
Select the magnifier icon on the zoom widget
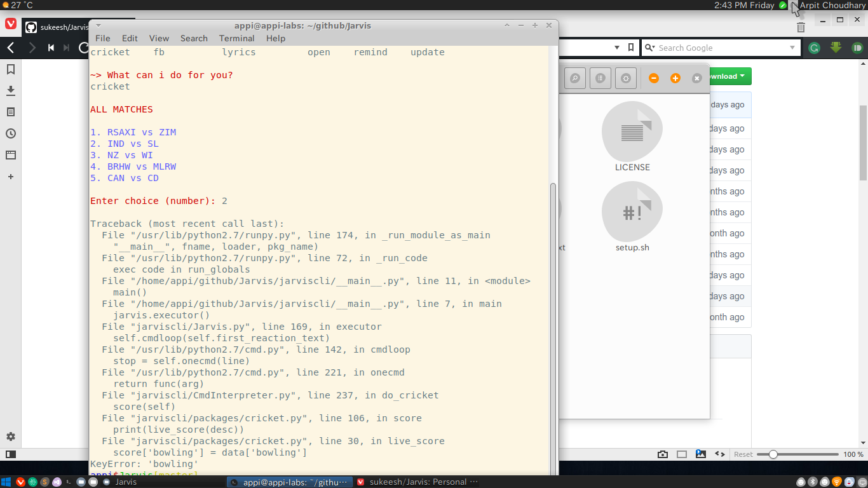[x=574, y=78]
